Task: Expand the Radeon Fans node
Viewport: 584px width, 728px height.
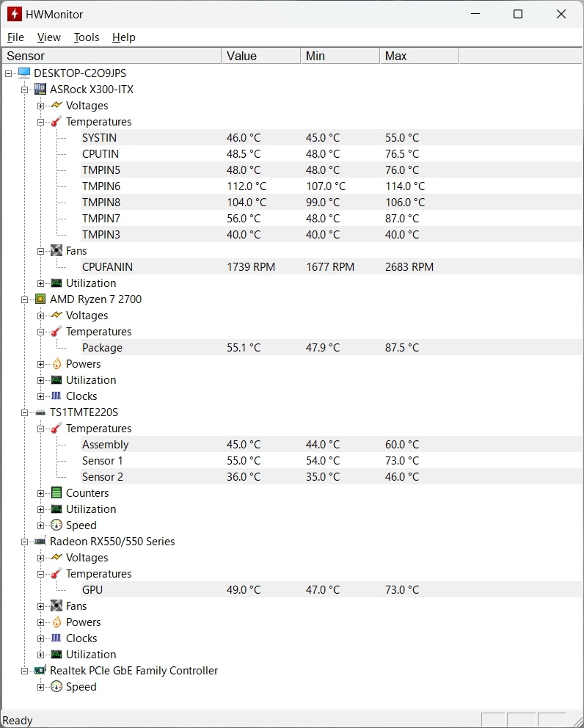Action: pos(41,606)
